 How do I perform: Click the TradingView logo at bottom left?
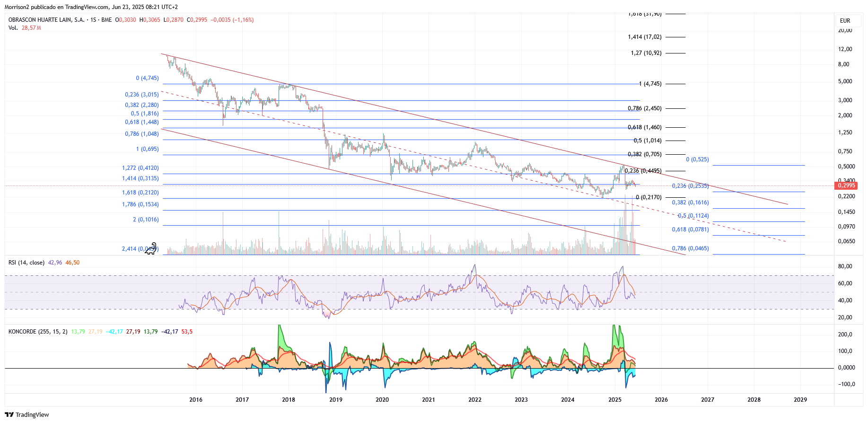pyautogui.click(x=27, y=415)
